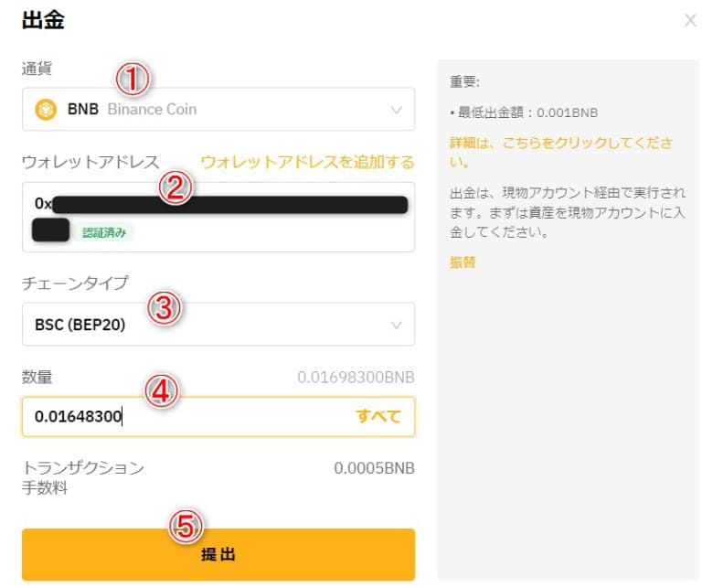Expand the チェーンタイプ dropdown chevron
This screenshot has height=588, width=702.
(396, 326)
